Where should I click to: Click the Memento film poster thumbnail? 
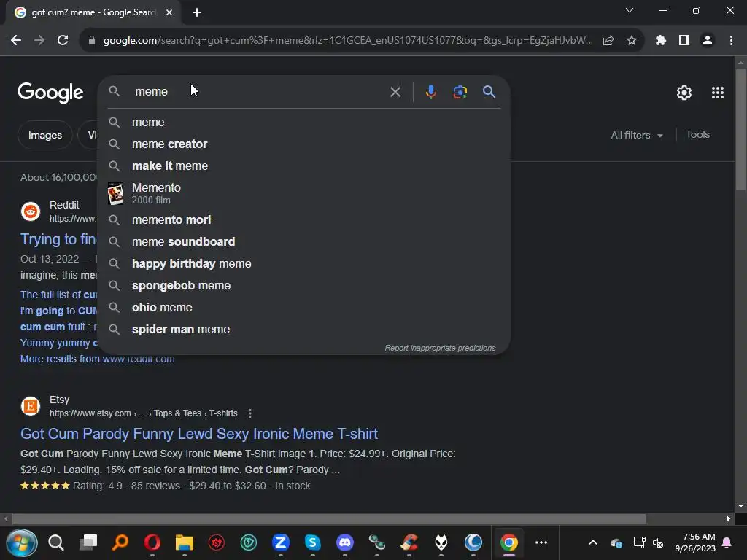click(x=115, y=193)
